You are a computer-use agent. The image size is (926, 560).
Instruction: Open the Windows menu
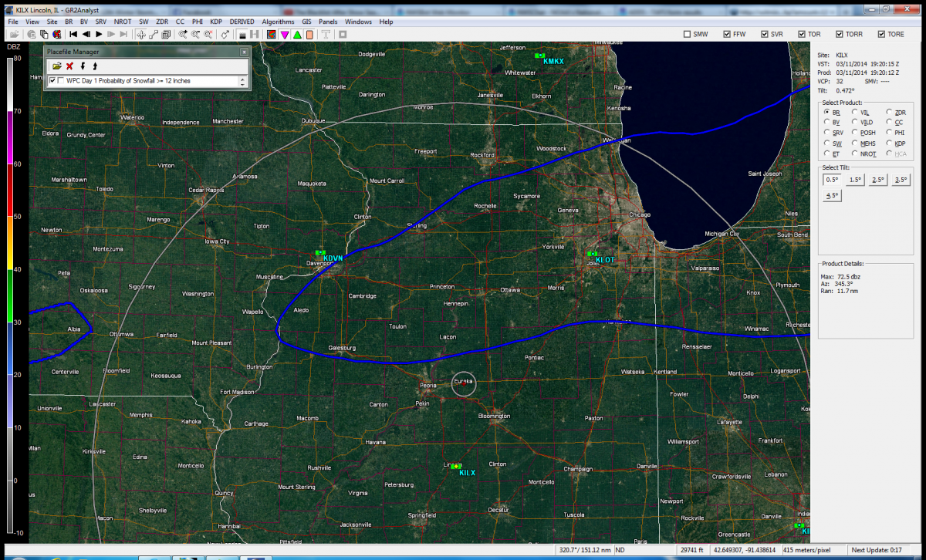click(x=358, y=22)
